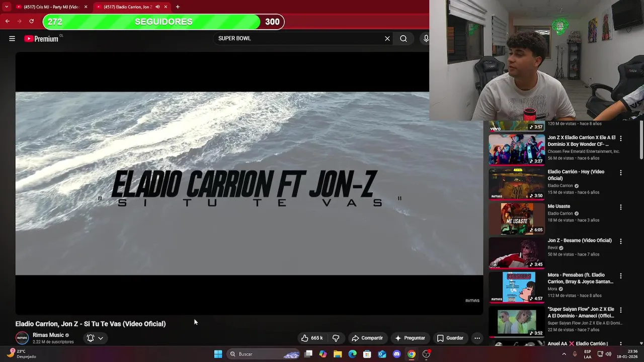Go back with the browser back arrow
644x362 pixels.
point(7,21)
